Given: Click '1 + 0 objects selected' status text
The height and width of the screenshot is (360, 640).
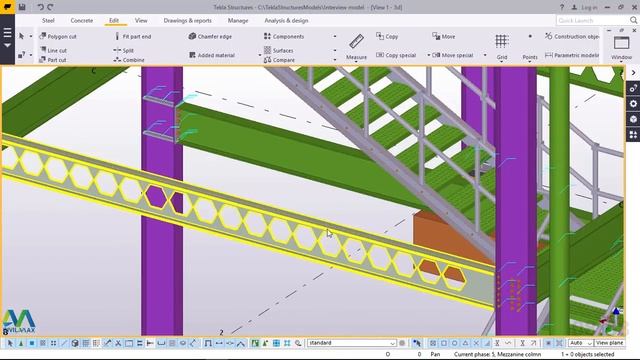Looking at the screenshot, I should click(587, 354).
